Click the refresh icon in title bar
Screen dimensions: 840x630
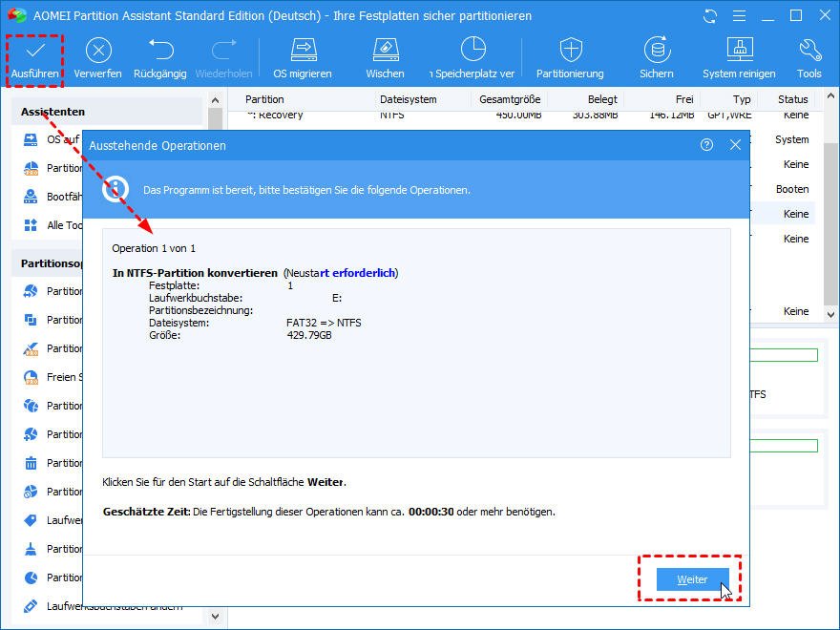coord(710,16)
